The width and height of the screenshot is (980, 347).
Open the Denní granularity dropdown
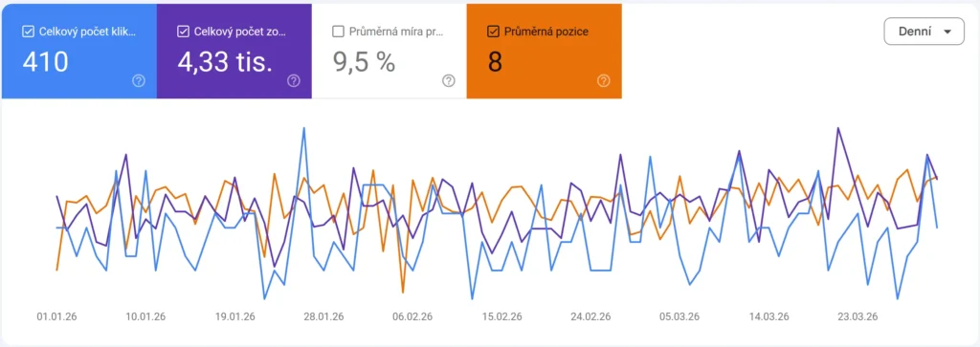[x=924, y=32]
